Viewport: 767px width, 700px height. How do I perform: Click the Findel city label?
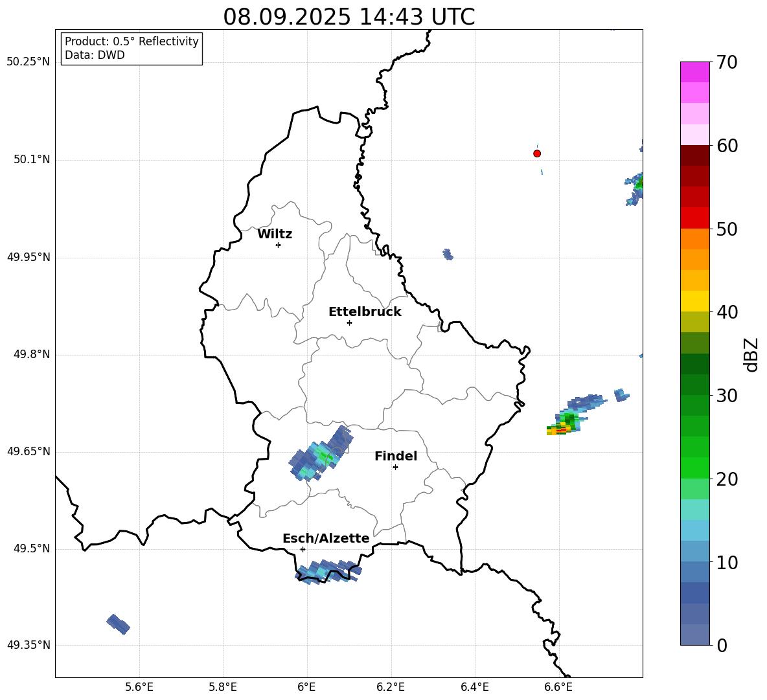point(396,456)
